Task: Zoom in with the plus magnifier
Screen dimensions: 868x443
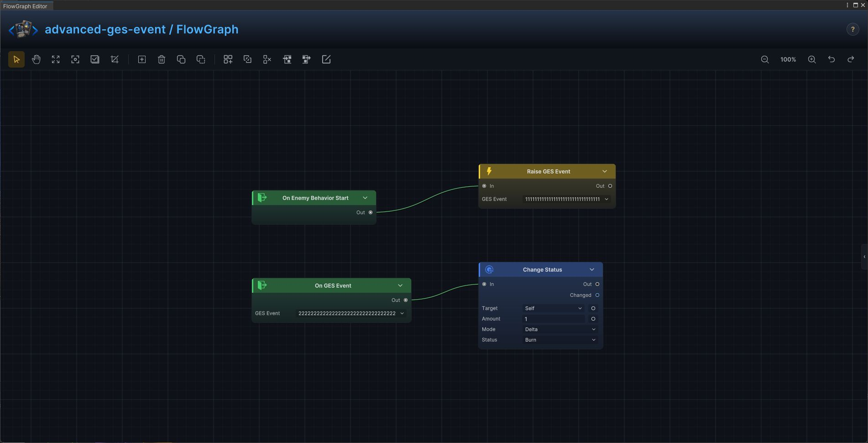Action: coord(812,59)
